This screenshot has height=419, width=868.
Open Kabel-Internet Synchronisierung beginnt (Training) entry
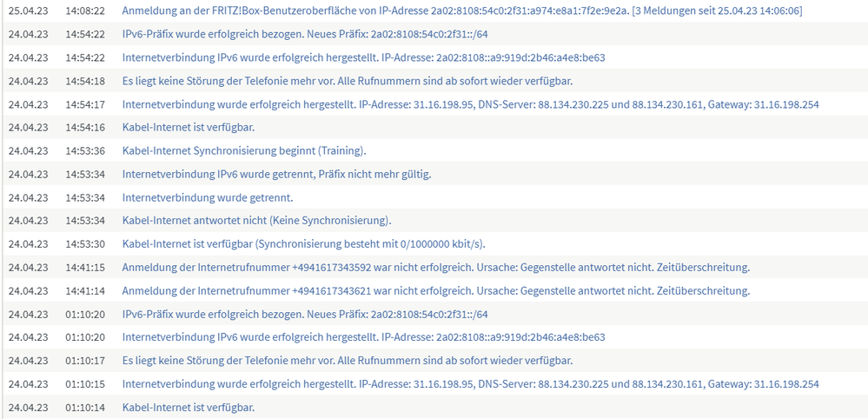point(244,150)
